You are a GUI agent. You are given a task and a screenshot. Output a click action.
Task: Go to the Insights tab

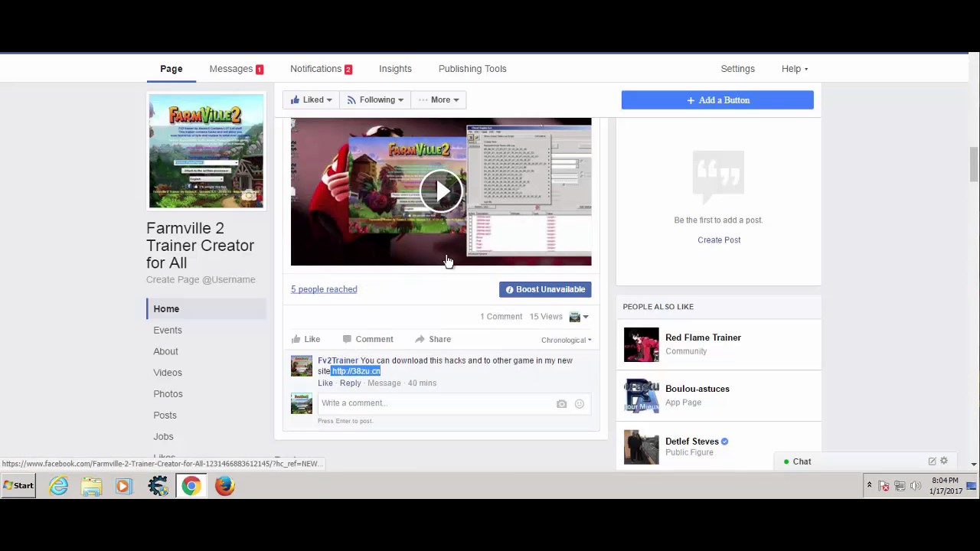coord(395,69)
